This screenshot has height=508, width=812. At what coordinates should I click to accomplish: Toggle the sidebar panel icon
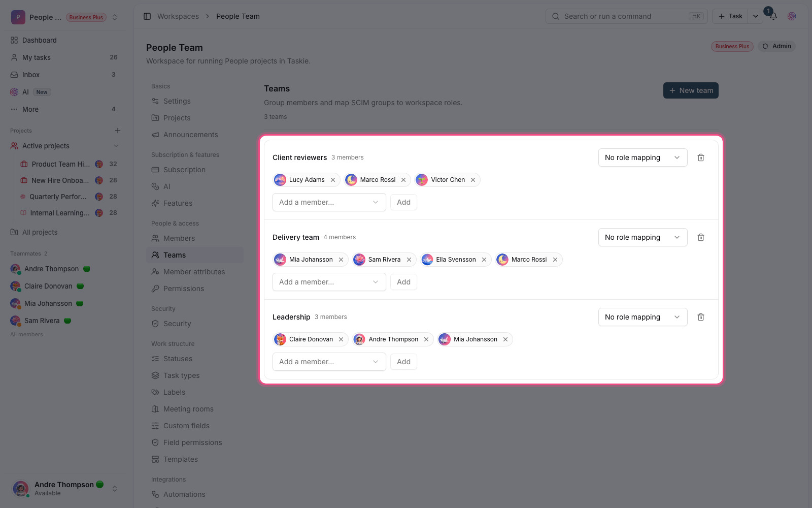(147, 16)
